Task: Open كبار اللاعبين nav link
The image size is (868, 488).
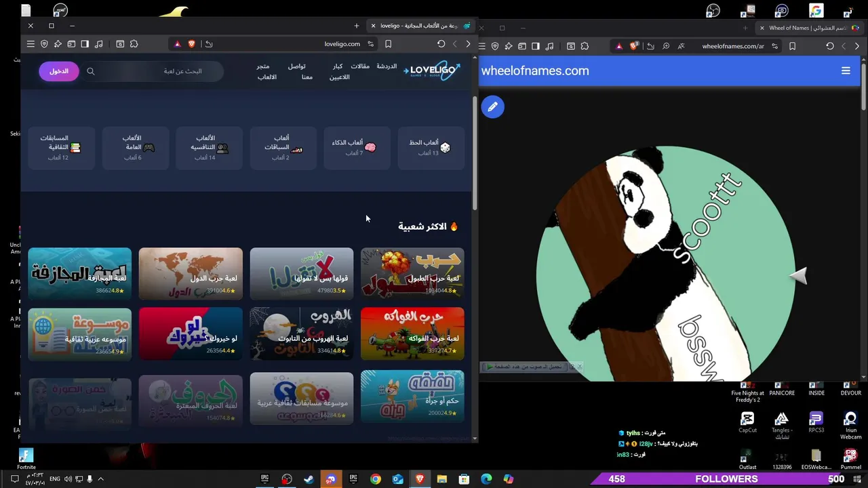Action: tap(339, 71)
